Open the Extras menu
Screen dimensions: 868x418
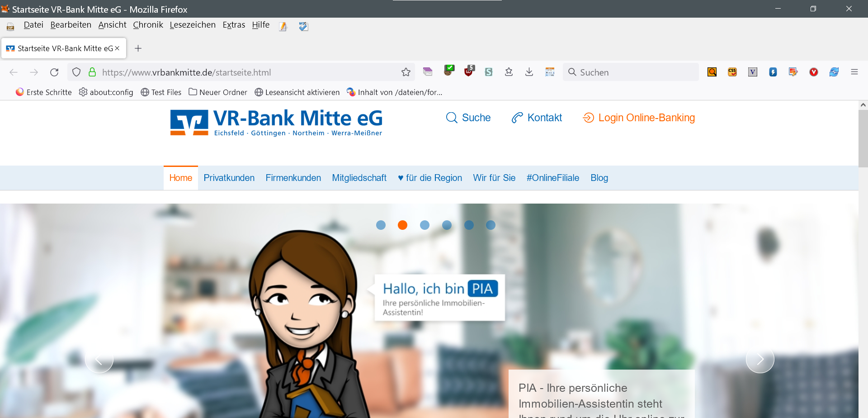tap(234, 25)
